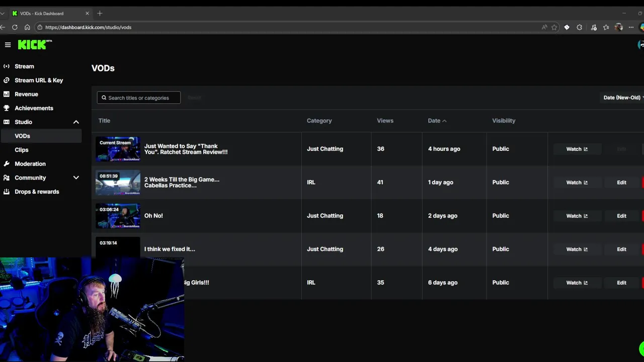
Task: Reload the page with browser refresh icon
Action: (15, 27)
